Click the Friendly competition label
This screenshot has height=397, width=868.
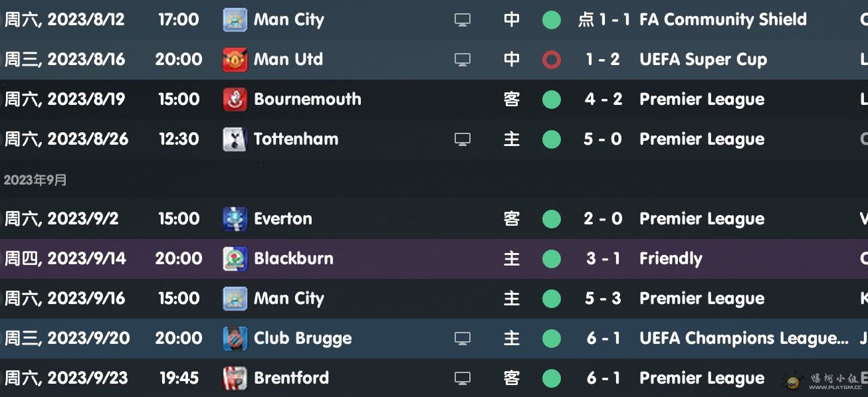pos(670,259)
